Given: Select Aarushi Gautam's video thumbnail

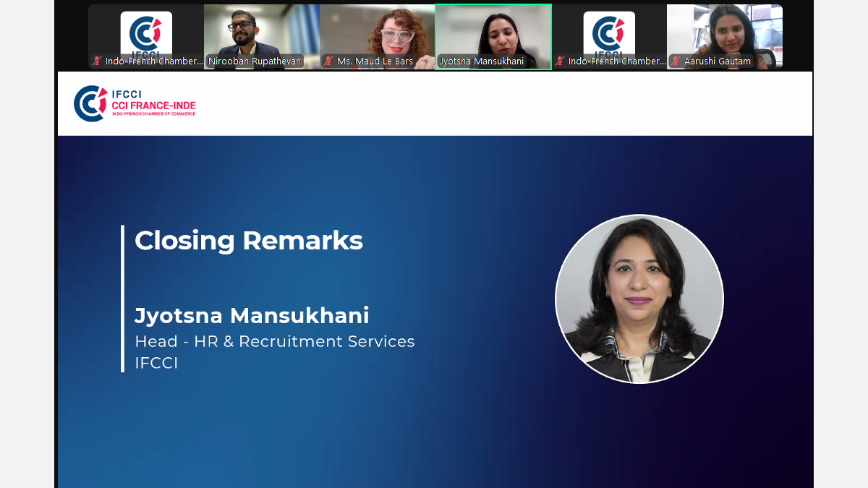Looking at the screenshot, I should (x=725, y=37).
